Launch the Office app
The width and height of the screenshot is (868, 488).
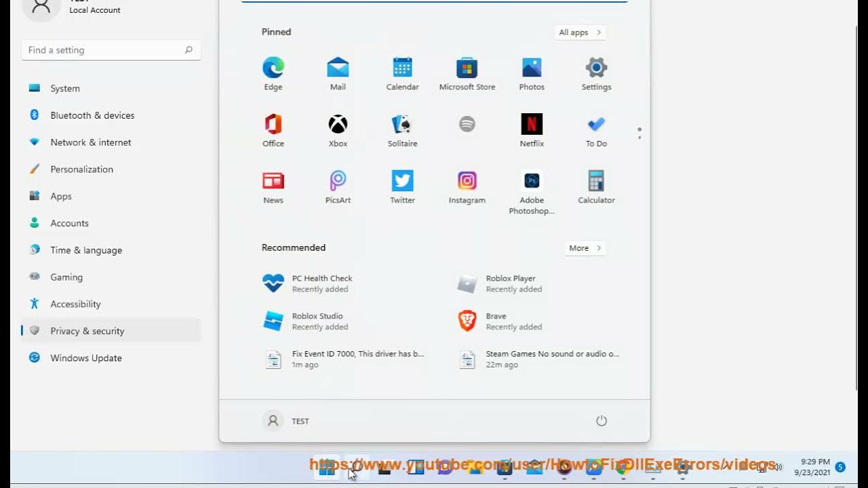click(273, 130)
